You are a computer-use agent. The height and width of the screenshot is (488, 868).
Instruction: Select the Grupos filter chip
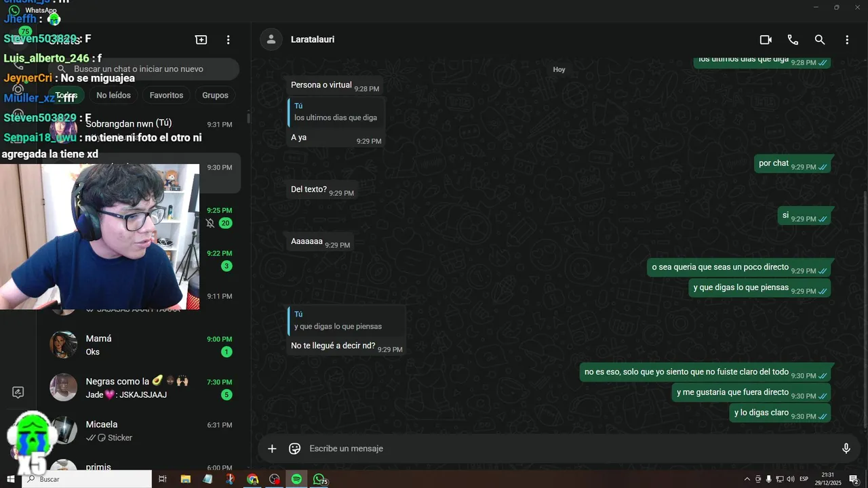[x=215, y=96]
